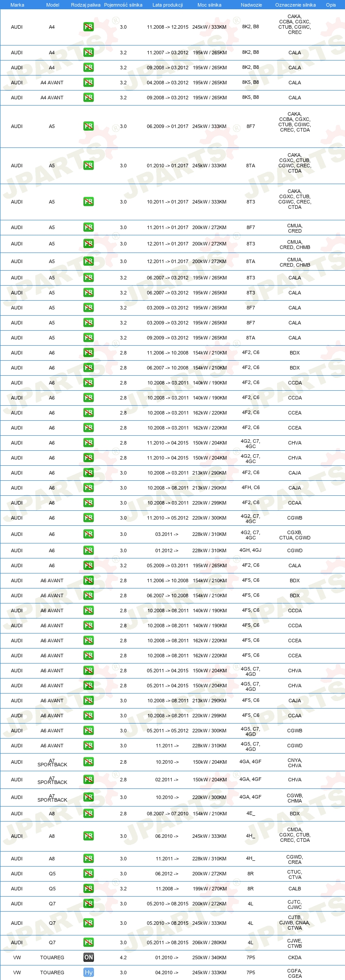Select the CKDA engine code cell
Viewport: 345px width, 980px height.
click(295, 957)
